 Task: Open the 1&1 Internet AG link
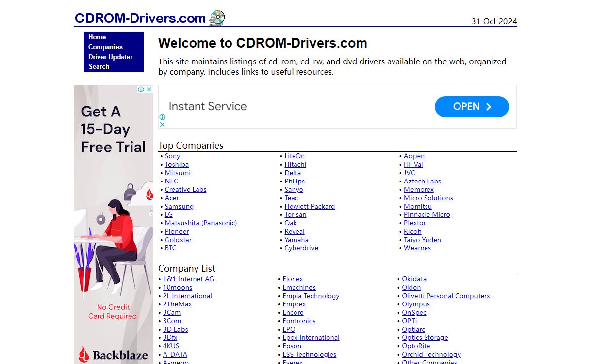tap(189, 279)
